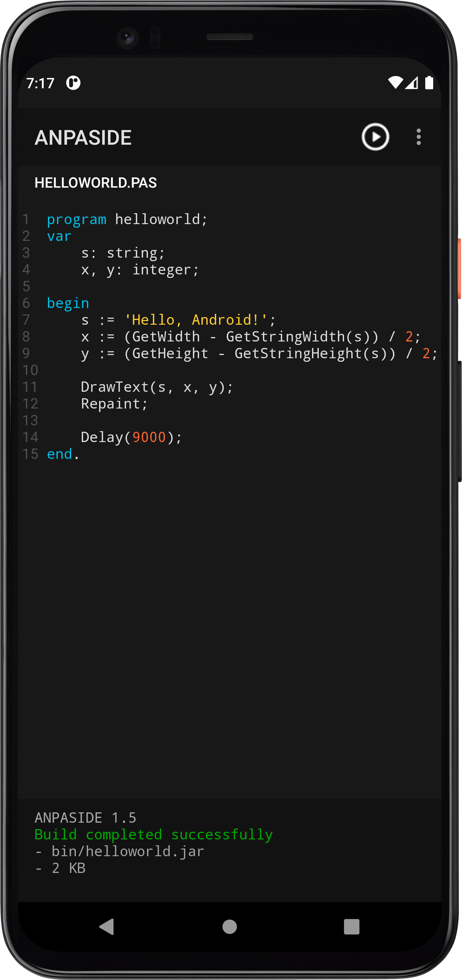462x980 pixels.
Task: Click the 'Hello, Android!' string literal
Action: [x=196, y=320]
